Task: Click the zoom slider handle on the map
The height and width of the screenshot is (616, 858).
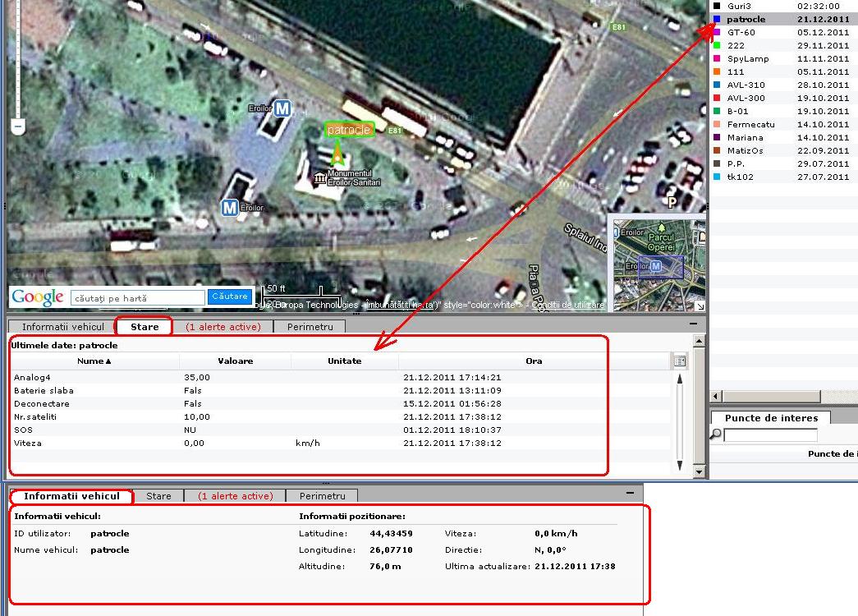Action: [x=18, y=126]
